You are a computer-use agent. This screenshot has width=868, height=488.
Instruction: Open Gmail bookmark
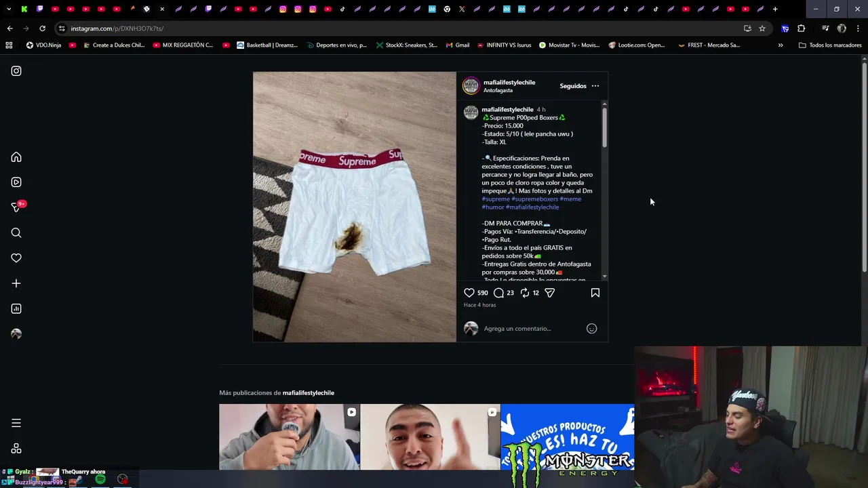click(458, 45)
